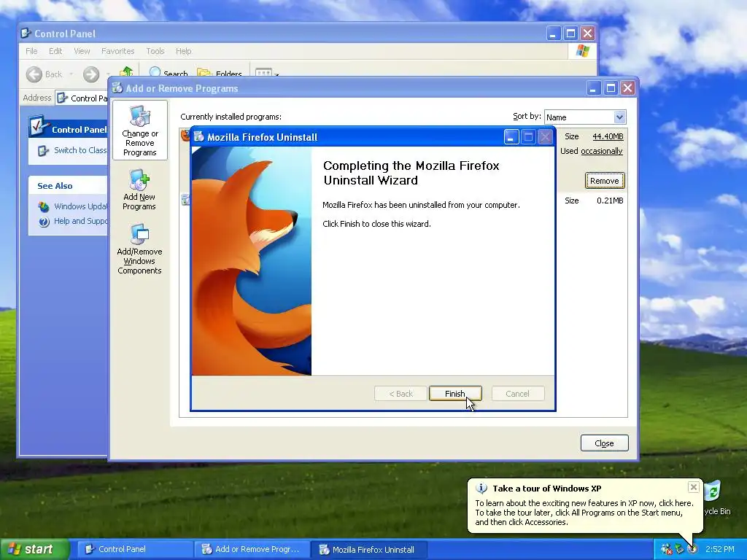Open File menu in Control Panel
Image resolution: width=747 pixels, height=560 pixels.
point(31,51)
